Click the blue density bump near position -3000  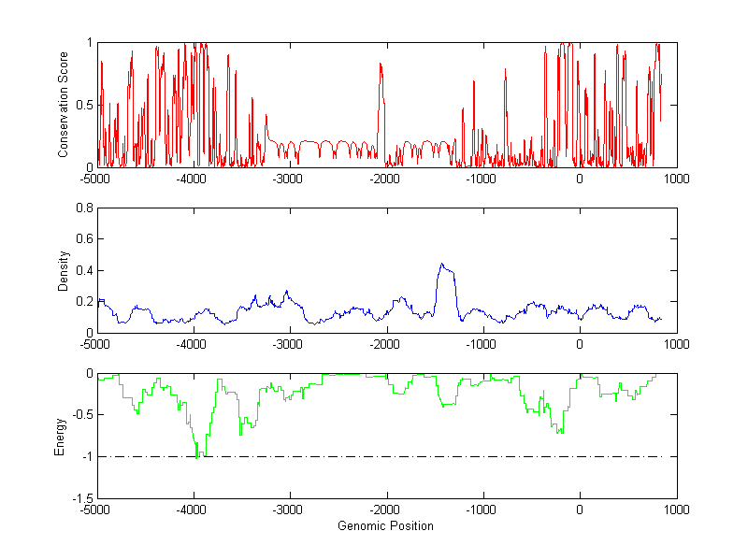coord(286,293)
